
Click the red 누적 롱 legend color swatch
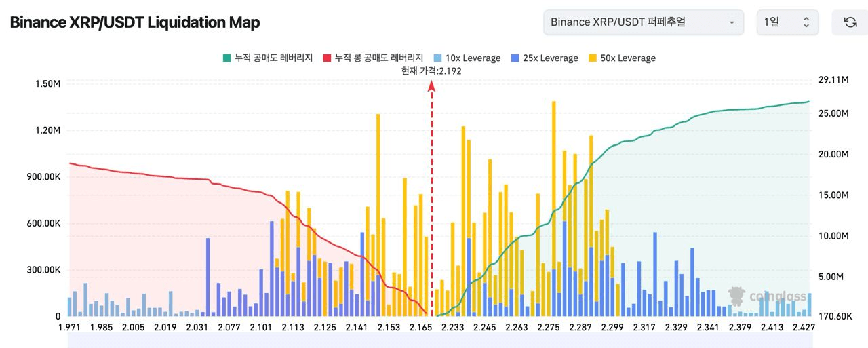(x=327, y=58)
